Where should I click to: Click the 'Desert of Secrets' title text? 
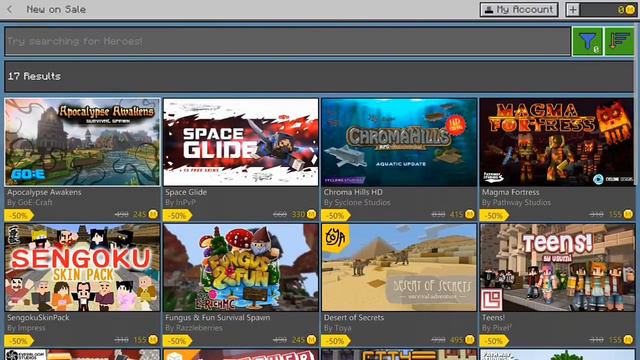[x=354, y=318]
